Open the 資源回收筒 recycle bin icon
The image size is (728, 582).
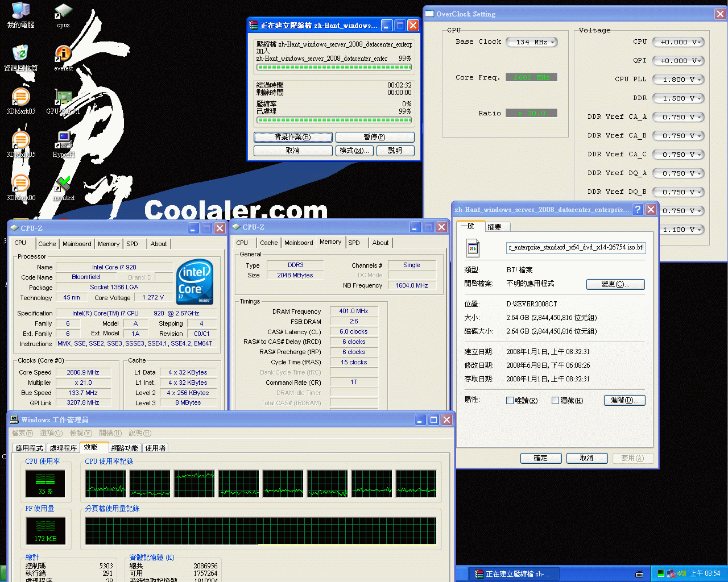coord(20,58)
